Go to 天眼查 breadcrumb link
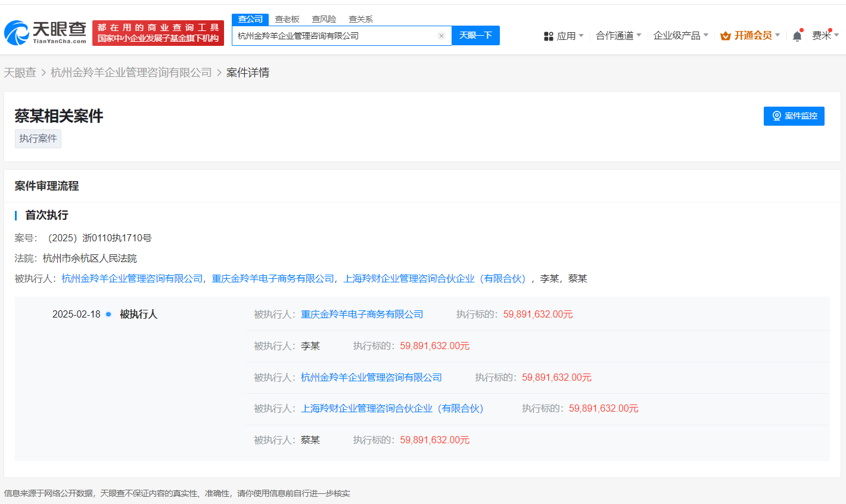846x504 pixels. point(20,73)
